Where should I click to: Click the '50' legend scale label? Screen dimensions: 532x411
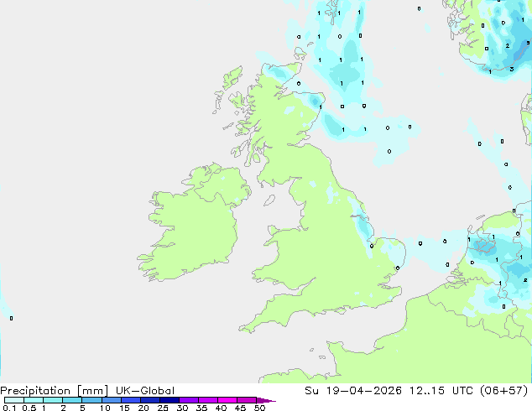pos(259,408)
